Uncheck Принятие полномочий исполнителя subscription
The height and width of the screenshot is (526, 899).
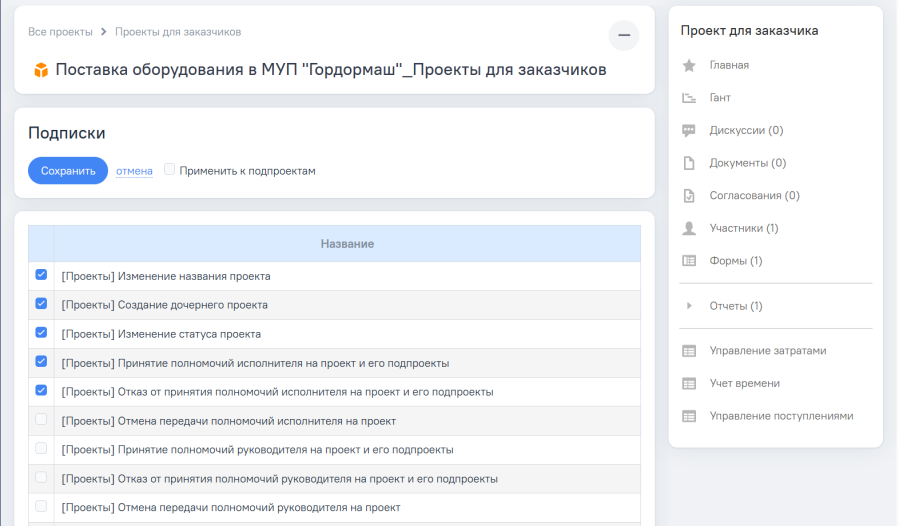coord(41,361)
